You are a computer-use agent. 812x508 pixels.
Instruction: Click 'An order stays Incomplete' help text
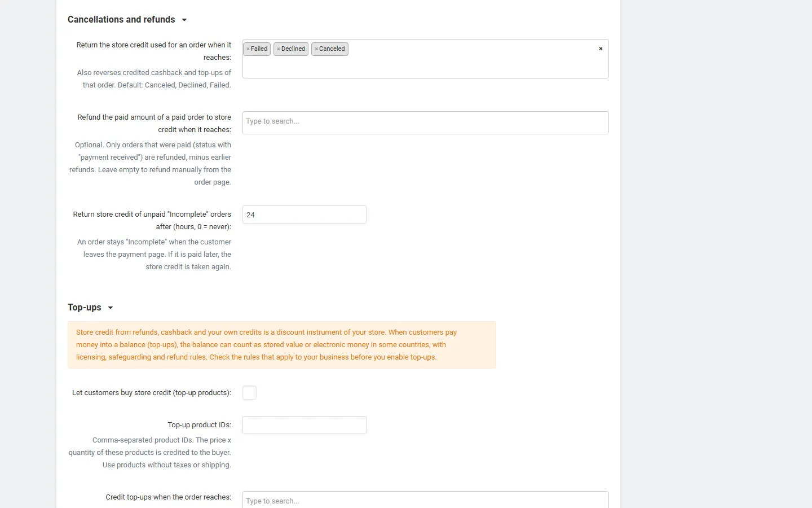(154, 255)
